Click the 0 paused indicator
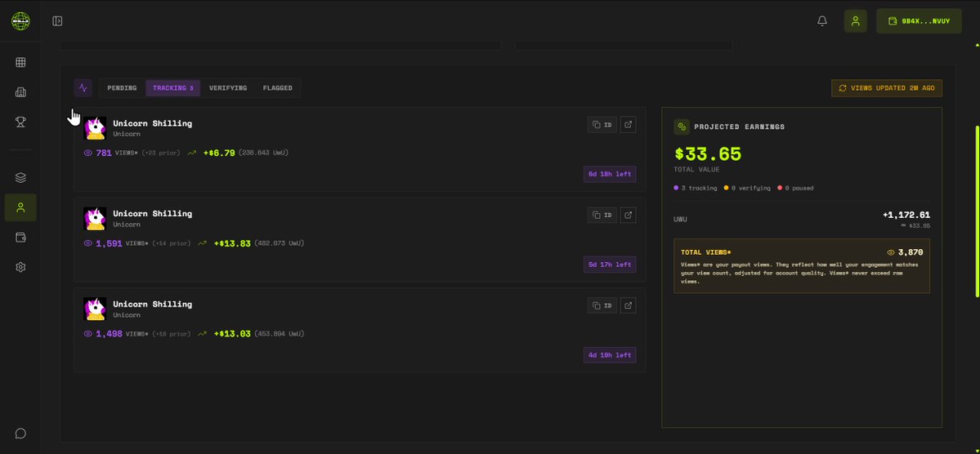The image size is (980, 454). (x=795, y=188)
